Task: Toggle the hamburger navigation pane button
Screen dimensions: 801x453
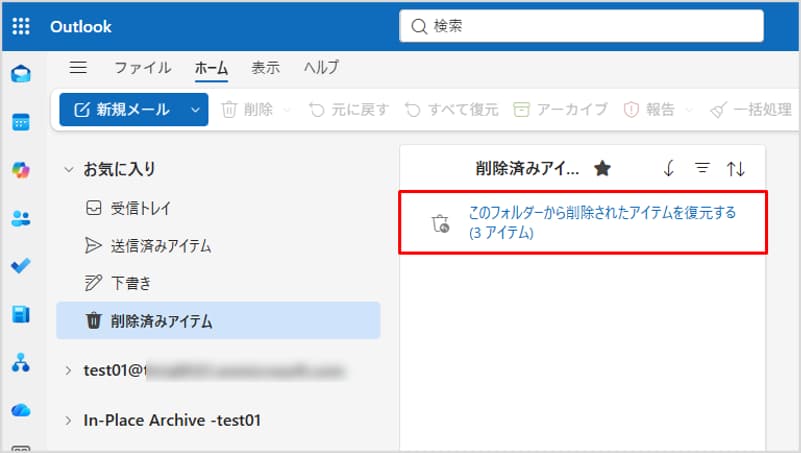Action: [x=78, y=68]
